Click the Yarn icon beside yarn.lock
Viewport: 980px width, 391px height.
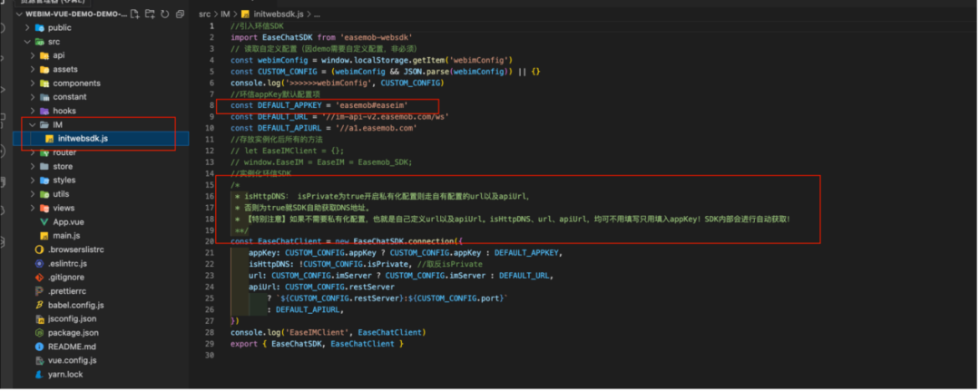(39, 374)
